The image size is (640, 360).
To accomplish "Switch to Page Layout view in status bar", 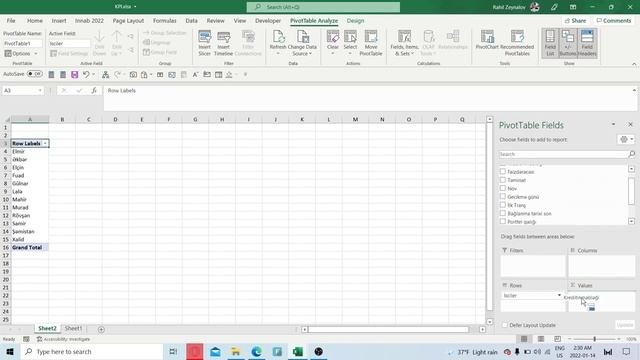I will pos(541,339).
